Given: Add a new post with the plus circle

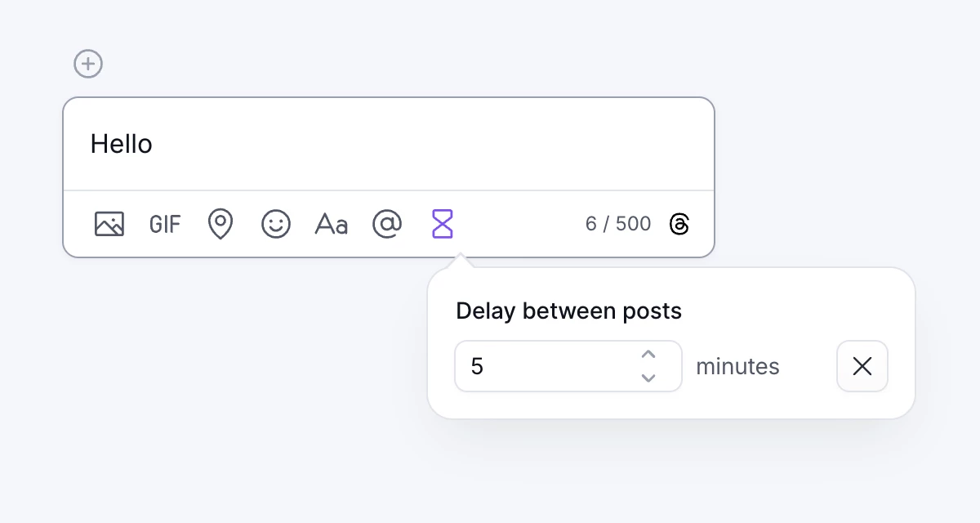Looking at the screenshot, I should point(88,63).
